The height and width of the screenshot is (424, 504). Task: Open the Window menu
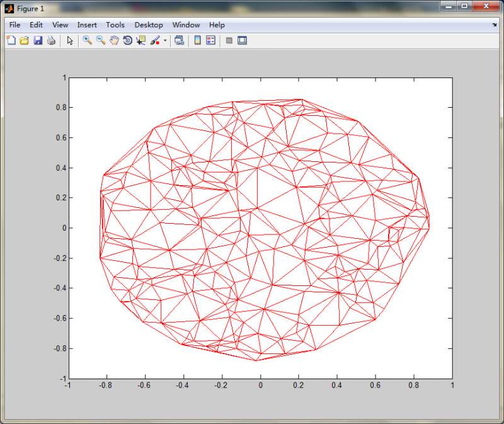click(x=186, y=25)
